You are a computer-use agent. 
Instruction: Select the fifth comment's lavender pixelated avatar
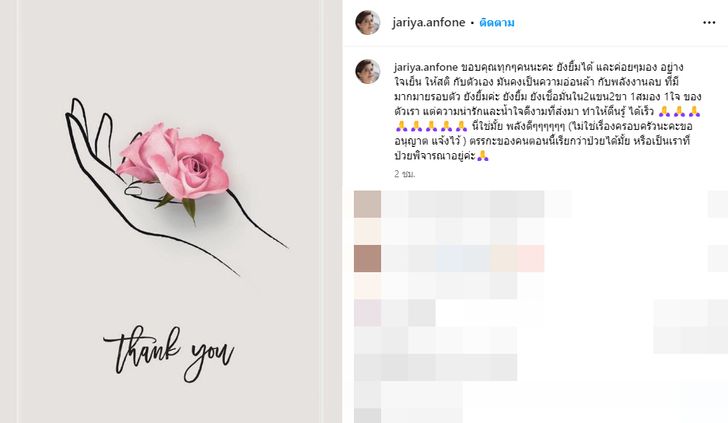(368, 313)
